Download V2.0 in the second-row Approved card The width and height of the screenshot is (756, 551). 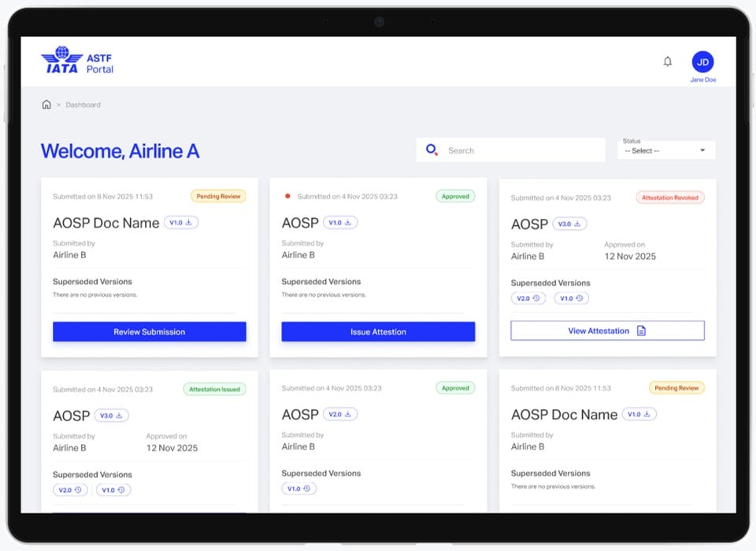coord(340,415)
